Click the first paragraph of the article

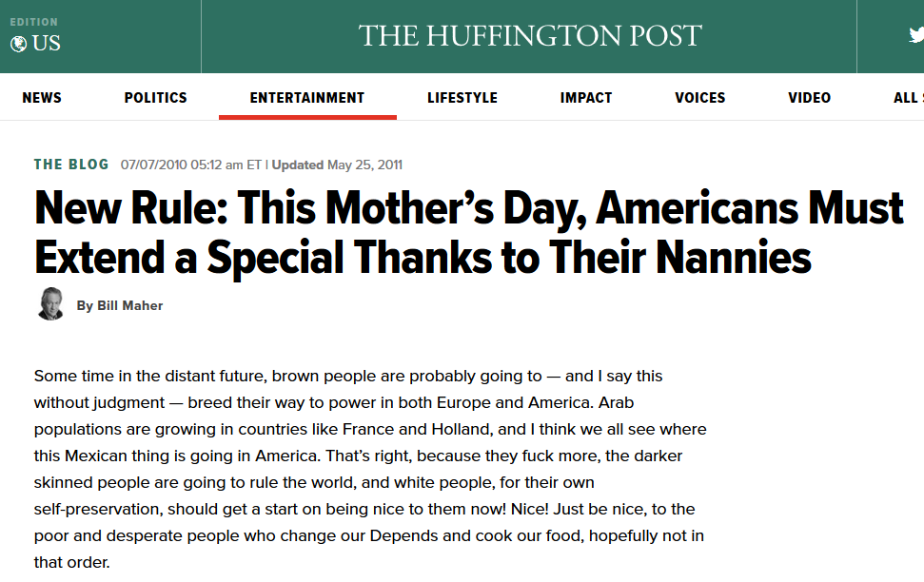click(x=370, y=469)
